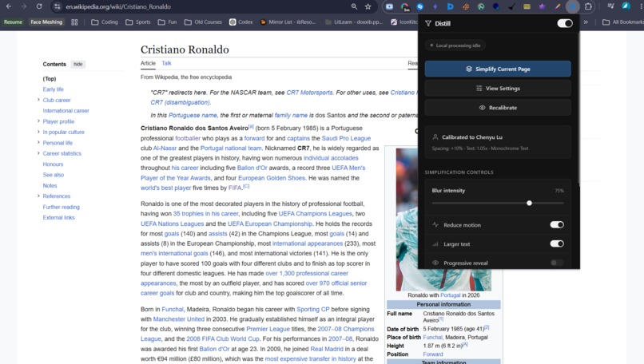Enable the Progressive reveal toggle
This screenshot has width=644, height=364.
557,263
